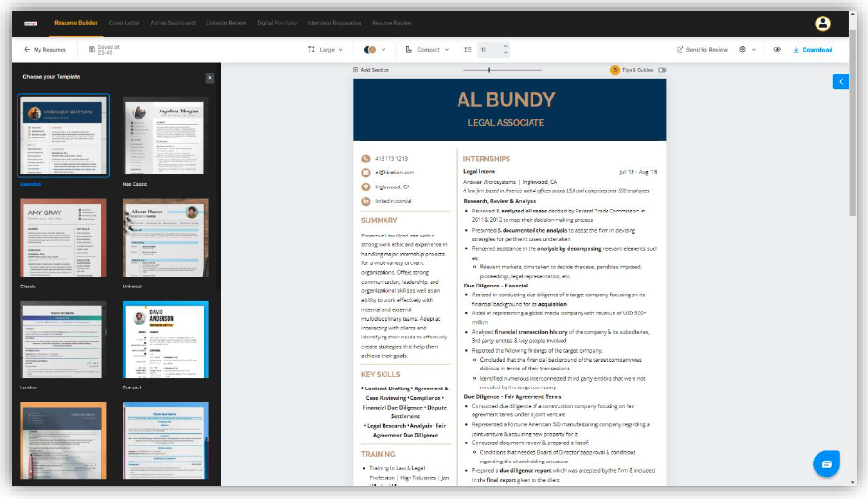Click the Download button
The height and width of the screenshot is (499, 868).
click(812, 50)
